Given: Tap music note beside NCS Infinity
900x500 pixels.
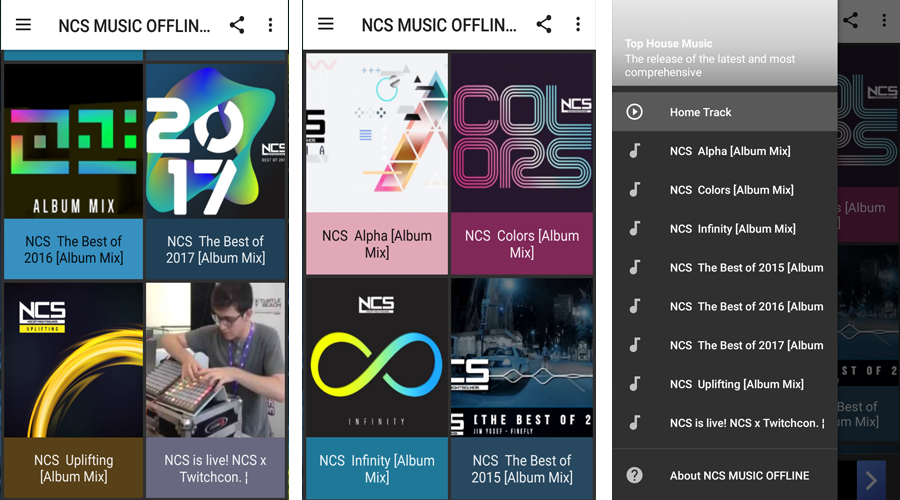Looking at the screenshot, I should coord(634,229).
